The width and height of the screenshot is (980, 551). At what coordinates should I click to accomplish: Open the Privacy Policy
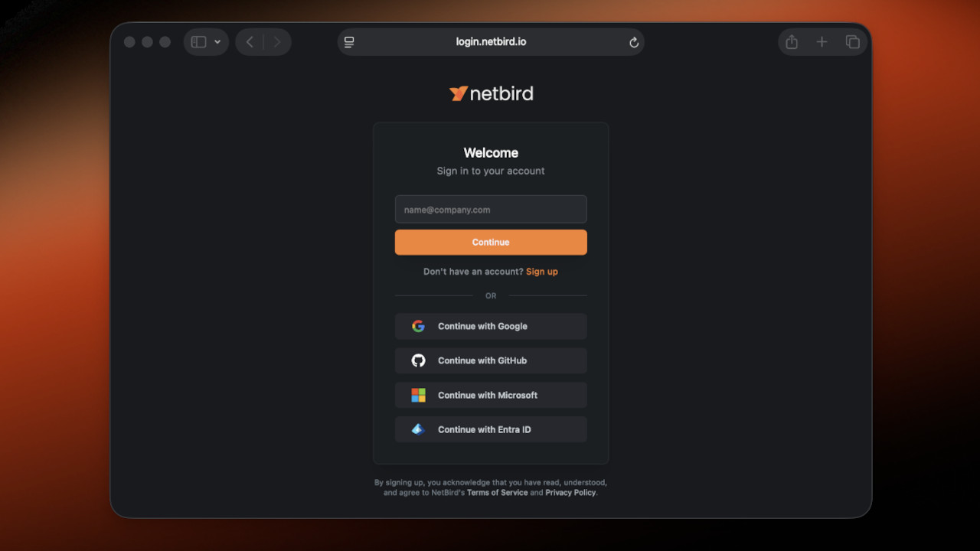(570, 492)
